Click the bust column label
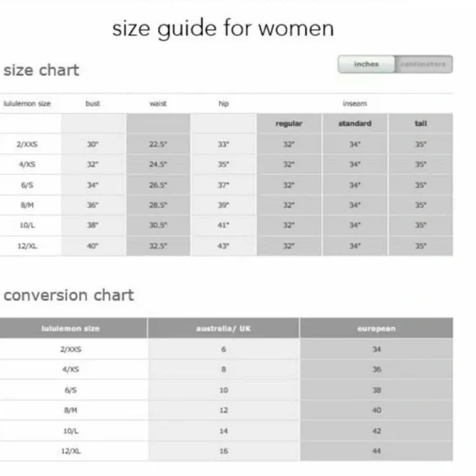 (93, 103)
